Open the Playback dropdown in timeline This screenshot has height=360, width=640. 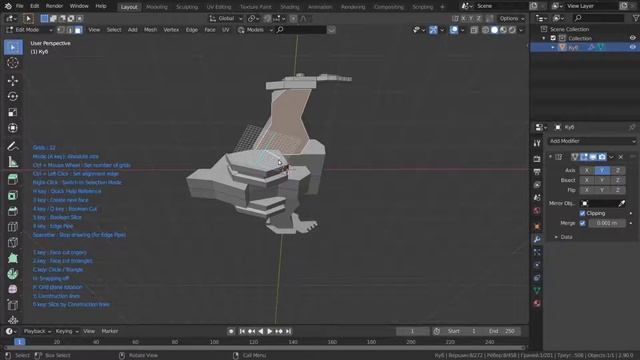click(37, 331)
